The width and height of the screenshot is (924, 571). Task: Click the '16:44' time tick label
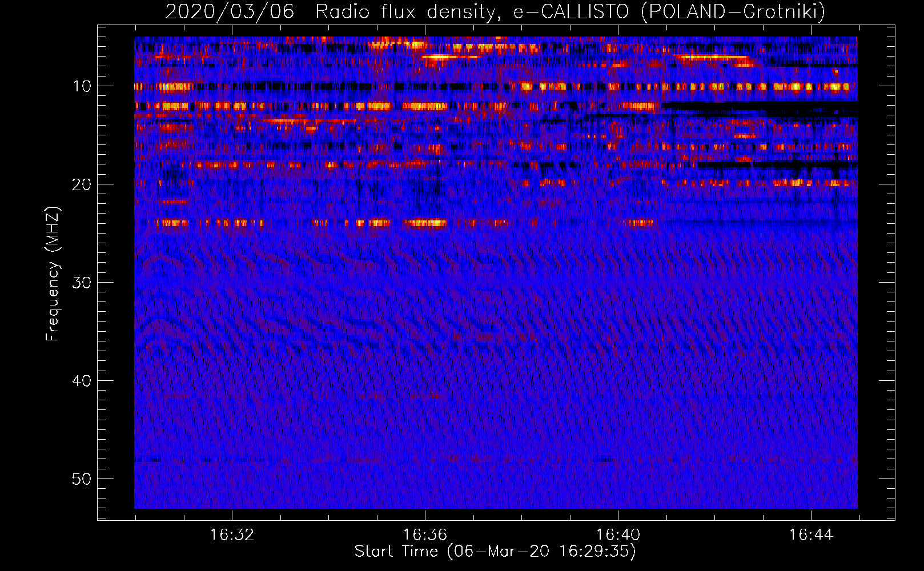click(811, 535)
